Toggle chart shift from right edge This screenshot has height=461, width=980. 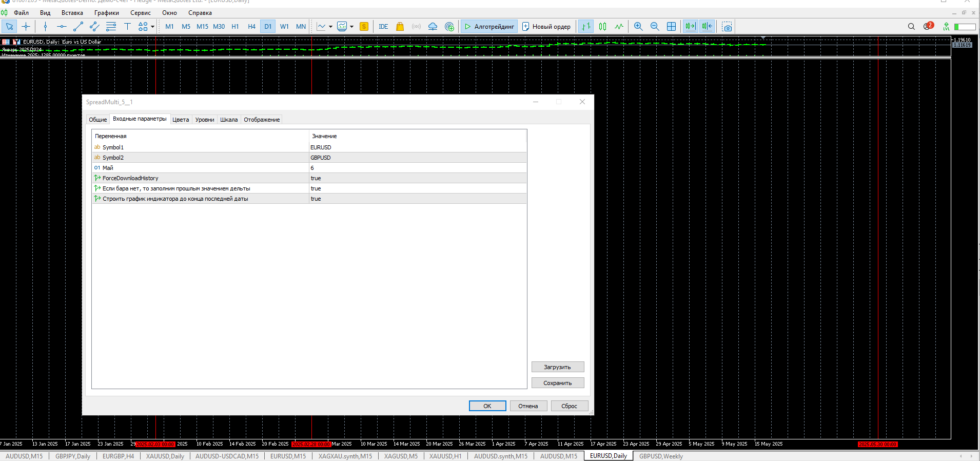(708, 27)
